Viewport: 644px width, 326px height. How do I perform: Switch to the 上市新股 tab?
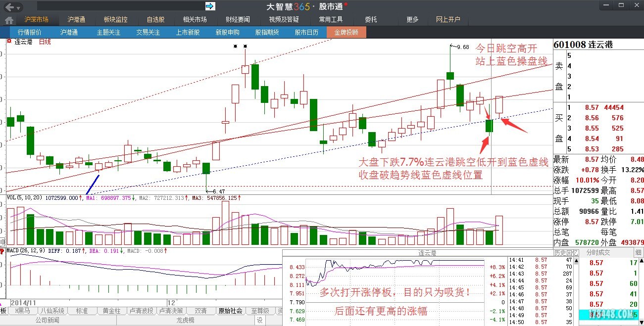(x=188, y=32)
